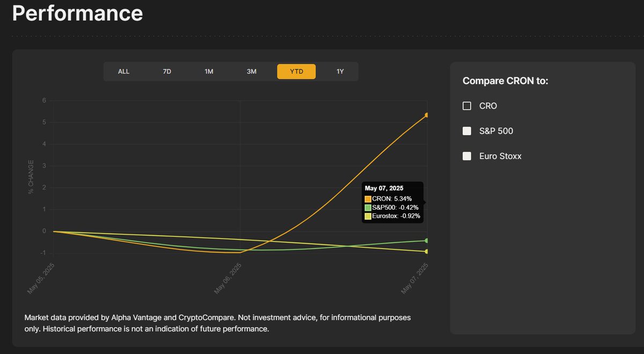Click the green S&P500 data point
The height and width of the screenshot is (354, 644).
[426, 240]
